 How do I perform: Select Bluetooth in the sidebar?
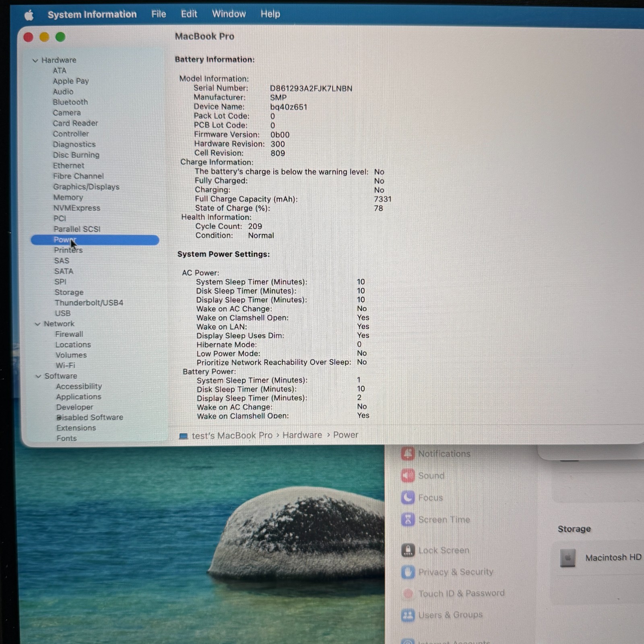(70, 102)
